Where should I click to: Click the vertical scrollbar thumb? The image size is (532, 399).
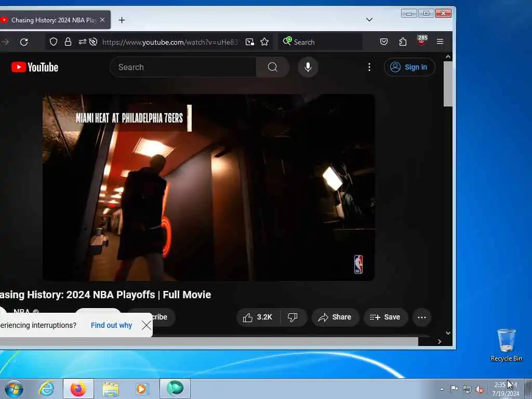tap(448, 84)
